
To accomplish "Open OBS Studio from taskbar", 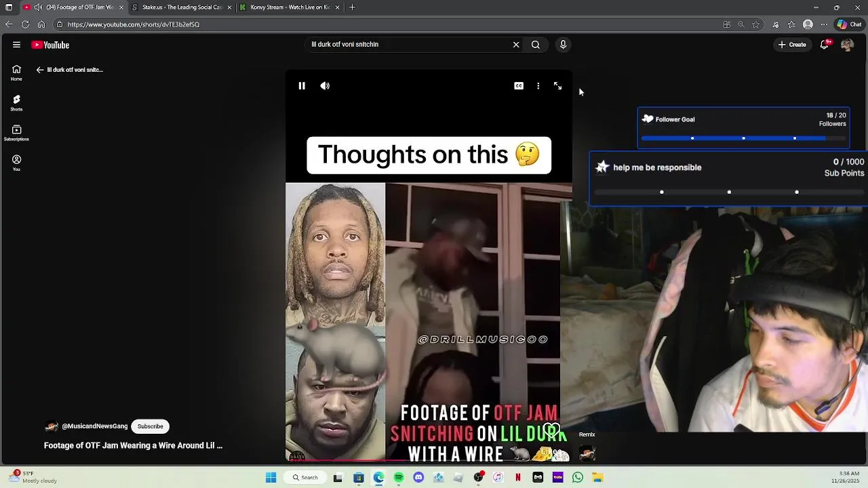I will coord(478,478).
